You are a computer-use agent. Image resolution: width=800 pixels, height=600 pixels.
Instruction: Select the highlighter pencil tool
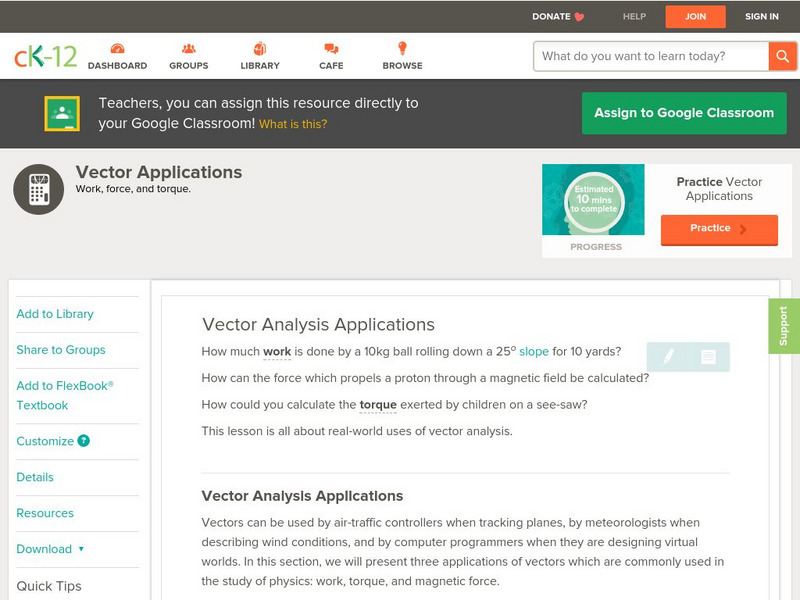click(x=668, y=356)
